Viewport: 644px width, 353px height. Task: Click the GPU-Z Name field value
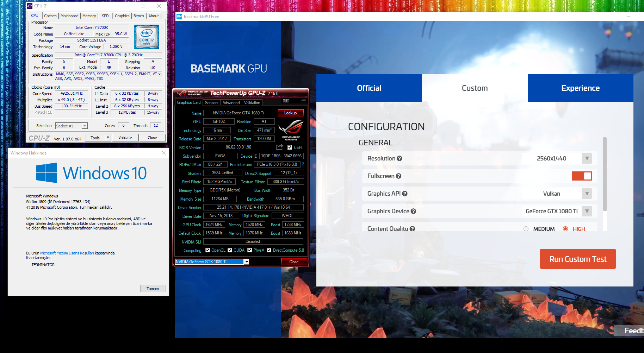(239, 113)
